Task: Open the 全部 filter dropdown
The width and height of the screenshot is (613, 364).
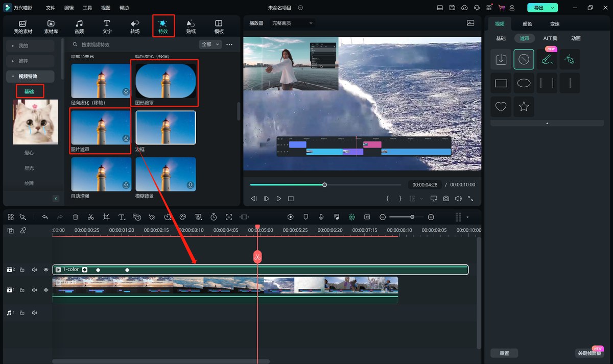Action: (x=210, y=44)
